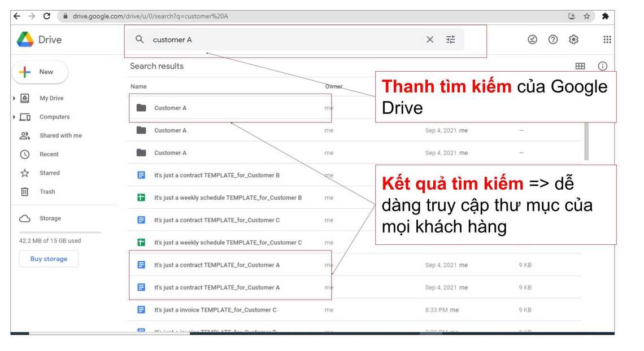Click the New button
This screenshot has height=351, width=644.
(40, 72)
